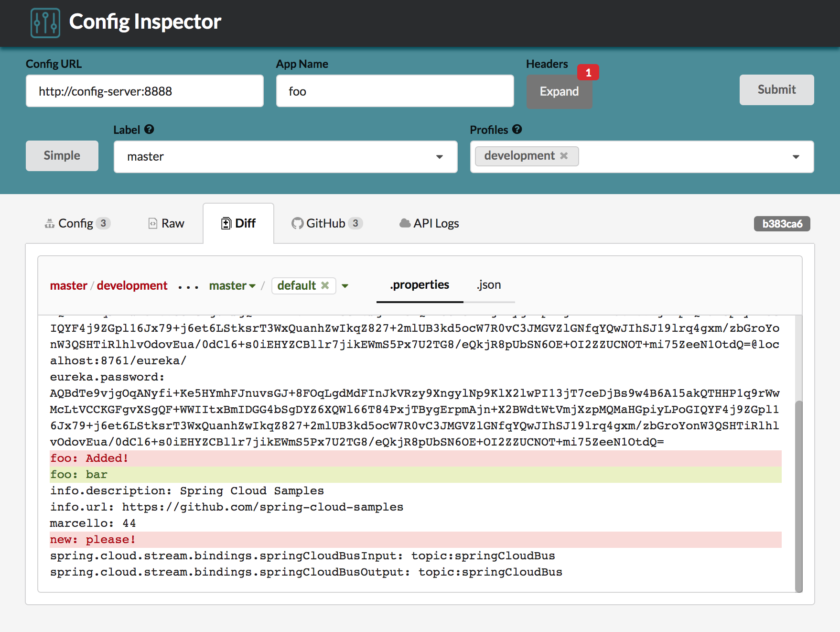Toggle the Simple mode button
Screen dimensions: 840x632
62,156
